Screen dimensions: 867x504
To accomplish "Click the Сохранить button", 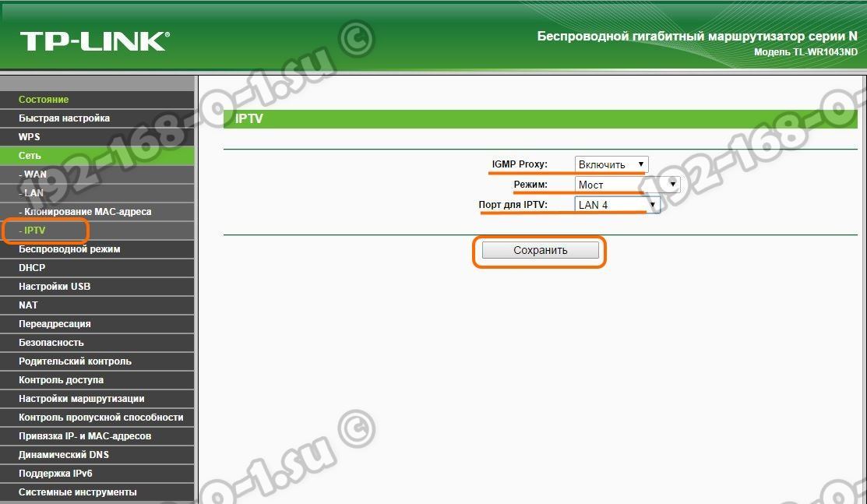I will 540,250.
